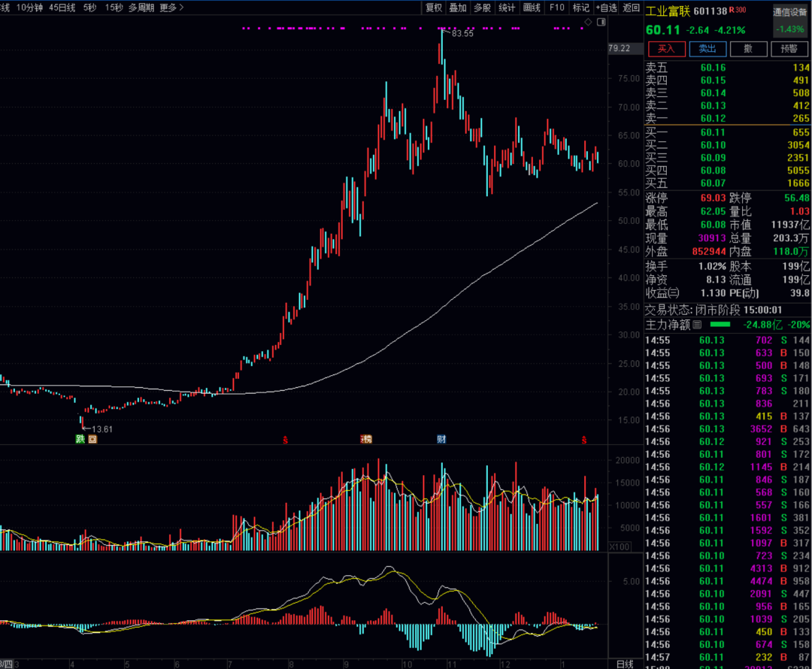
Task: Toggle 复权 price adjustment
Action: 434,8
